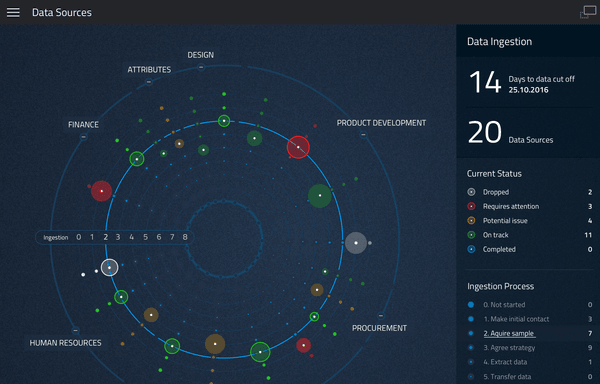Collapse the PROCUREMENT category node

point(380,316)
